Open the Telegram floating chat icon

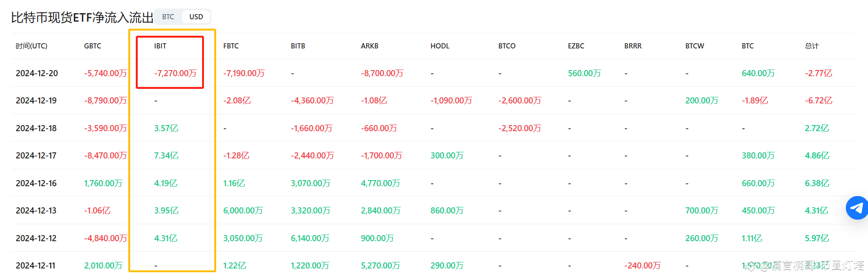pos(858,208)
